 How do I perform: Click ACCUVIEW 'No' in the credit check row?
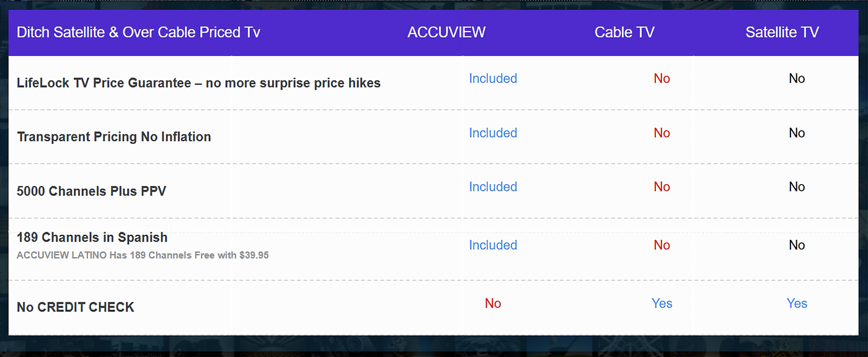(493, 304)
